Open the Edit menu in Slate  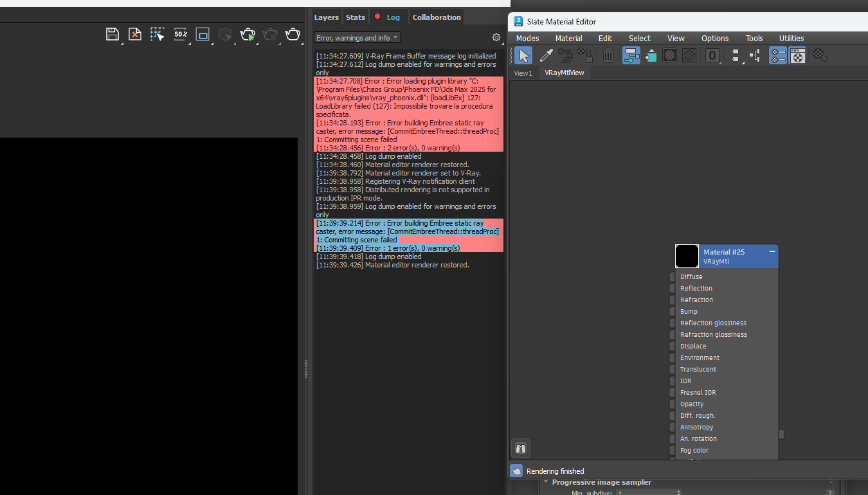[x=605, y=39]
